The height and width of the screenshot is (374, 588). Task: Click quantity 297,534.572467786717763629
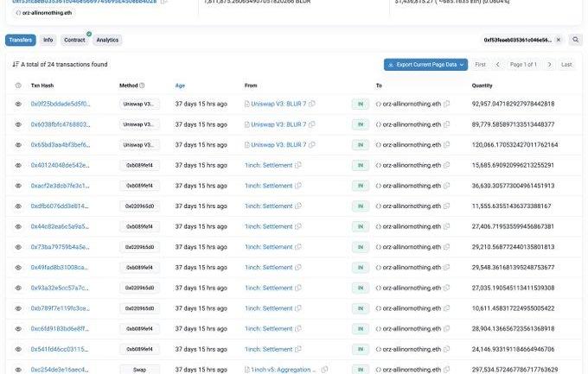pyautogui.click(x=514, y=370)
